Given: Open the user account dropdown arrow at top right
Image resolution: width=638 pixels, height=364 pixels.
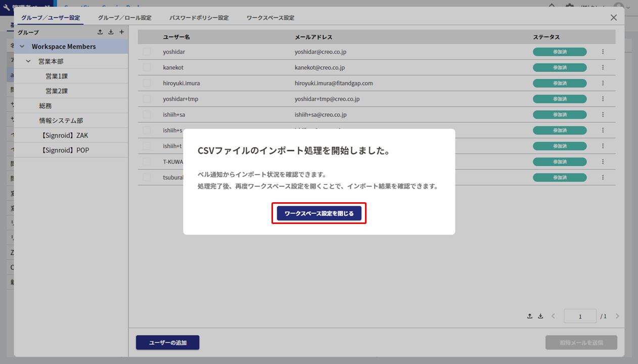Looking at the screenshot, I should coord(628,7).
